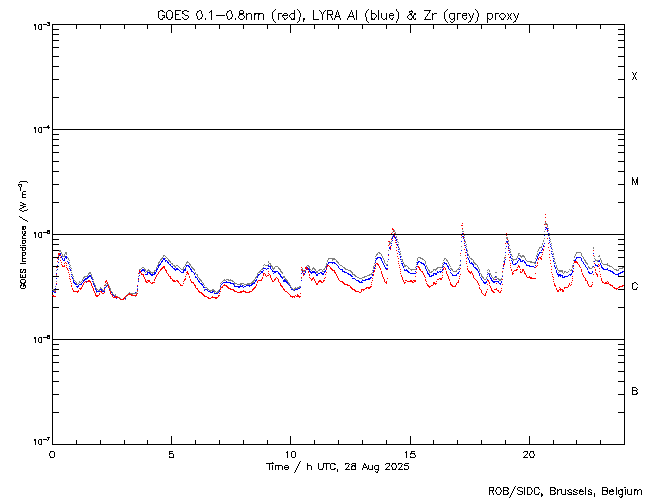Click the X flare class label

(x=634, y=77)
